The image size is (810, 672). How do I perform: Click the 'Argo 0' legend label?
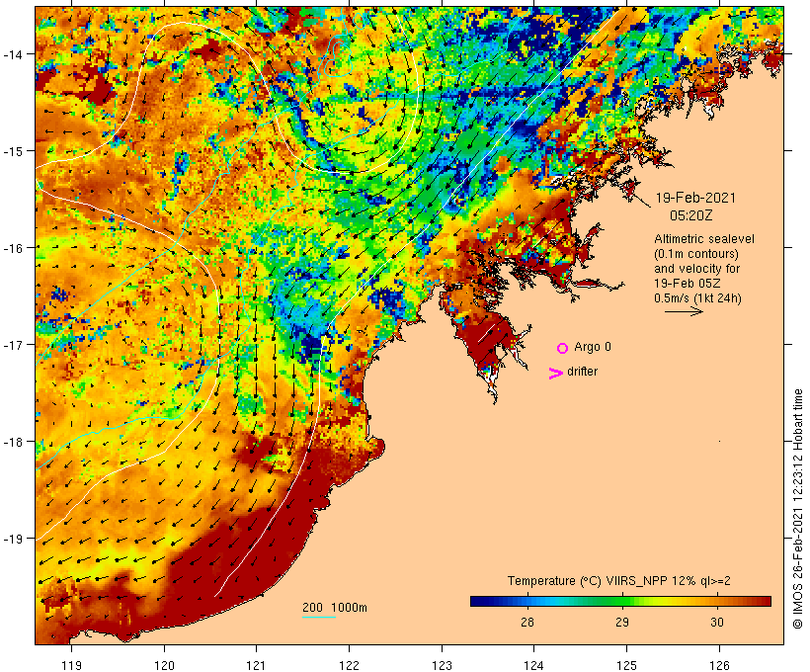593,347
